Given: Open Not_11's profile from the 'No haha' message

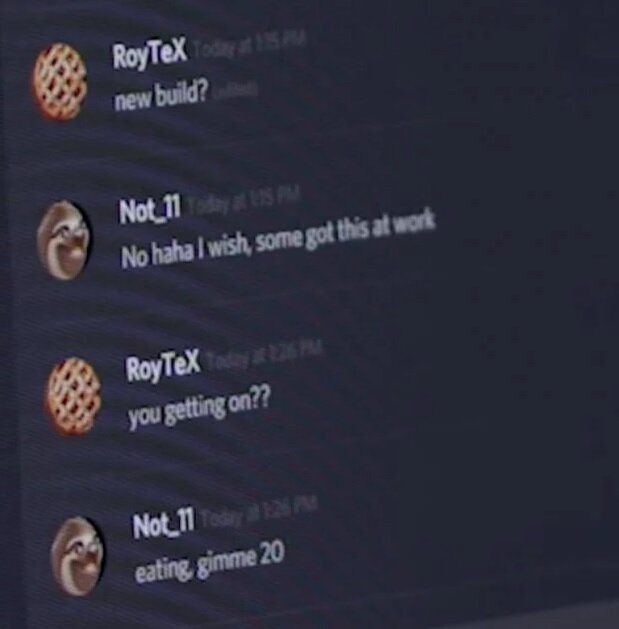Looking at the screenshot, I should (x=149, y=210).
